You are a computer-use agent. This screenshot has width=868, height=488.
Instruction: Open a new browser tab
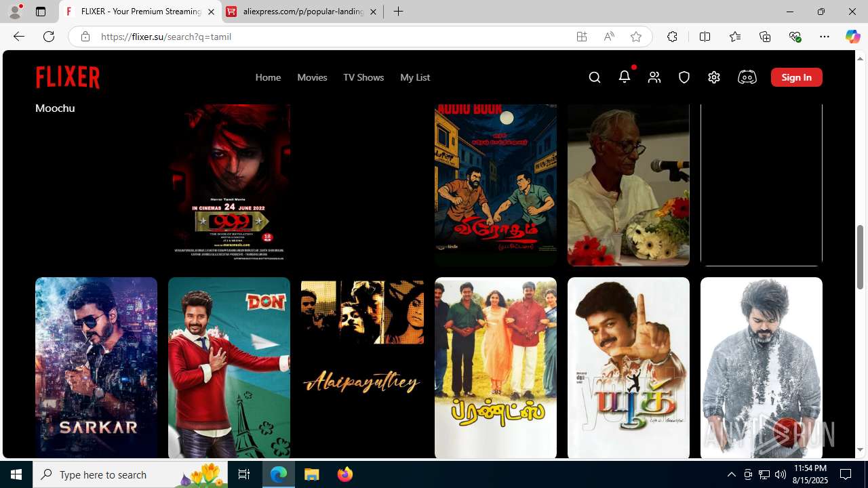pos(399,12)
